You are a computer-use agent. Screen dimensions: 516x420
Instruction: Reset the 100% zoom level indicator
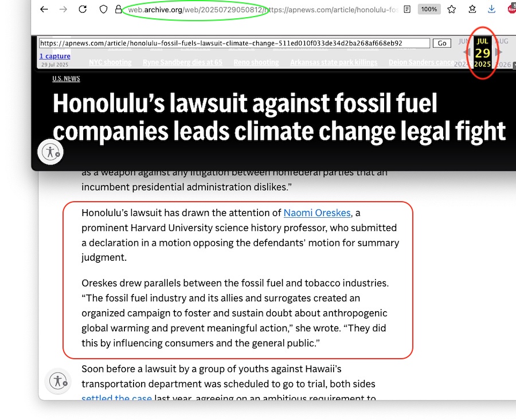point(429,9)
